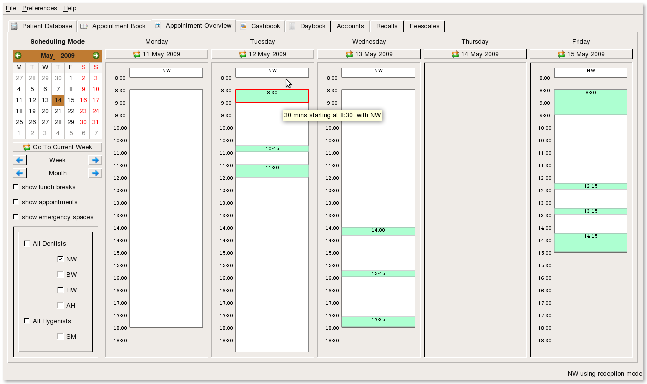Open the File menu

[11, 8]
